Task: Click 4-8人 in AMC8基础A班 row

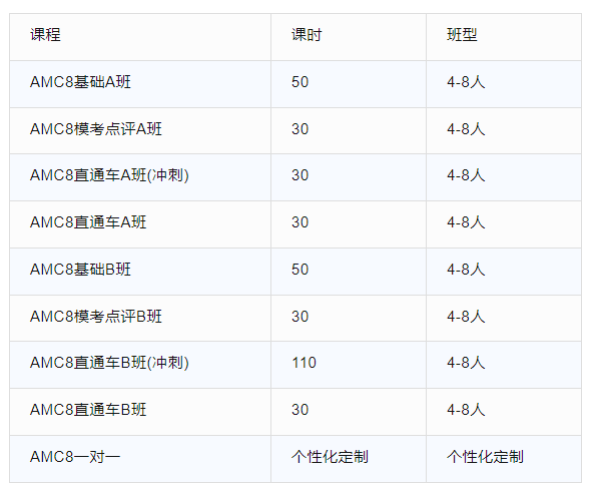Action: (466, 82)
